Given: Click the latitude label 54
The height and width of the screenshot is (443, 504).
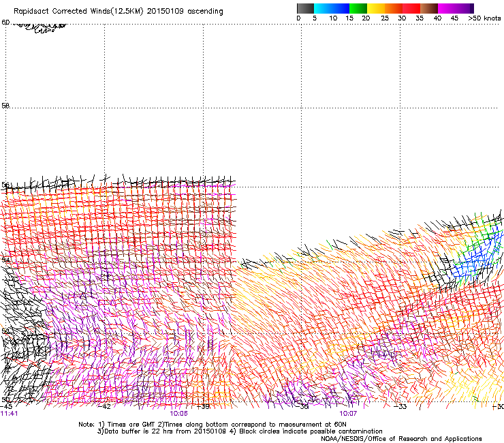Looking at the screenshot, I should click(x=5, y=260).
